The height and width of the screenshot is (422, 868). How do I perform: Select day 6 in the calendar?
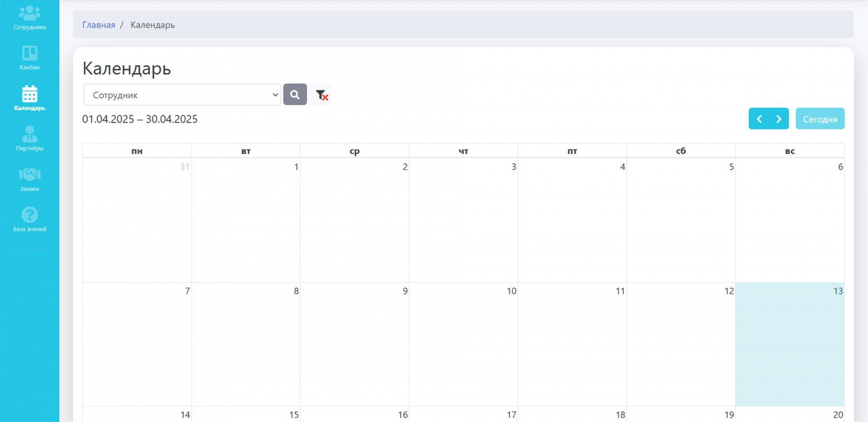[x=790, y=220]
